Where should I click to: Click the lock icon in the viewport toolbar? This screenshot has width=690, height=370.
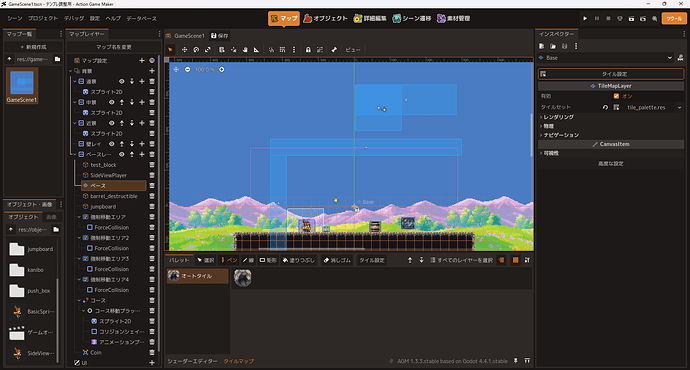(x=308, y=50)
